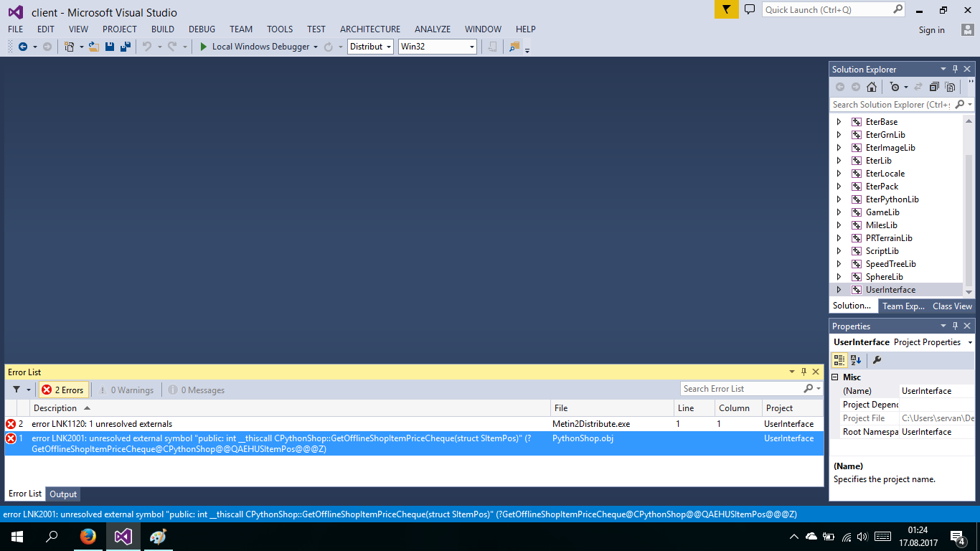The width and height of the screenshot is (980, 551).
Task: Open the BUILD menu
Action: click(163, 29)
